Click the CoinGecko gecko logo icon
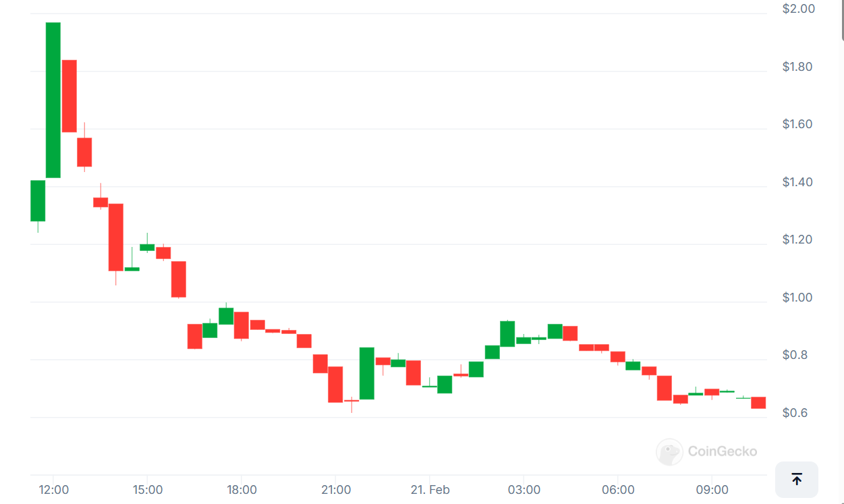 click(x=669, y=451)
